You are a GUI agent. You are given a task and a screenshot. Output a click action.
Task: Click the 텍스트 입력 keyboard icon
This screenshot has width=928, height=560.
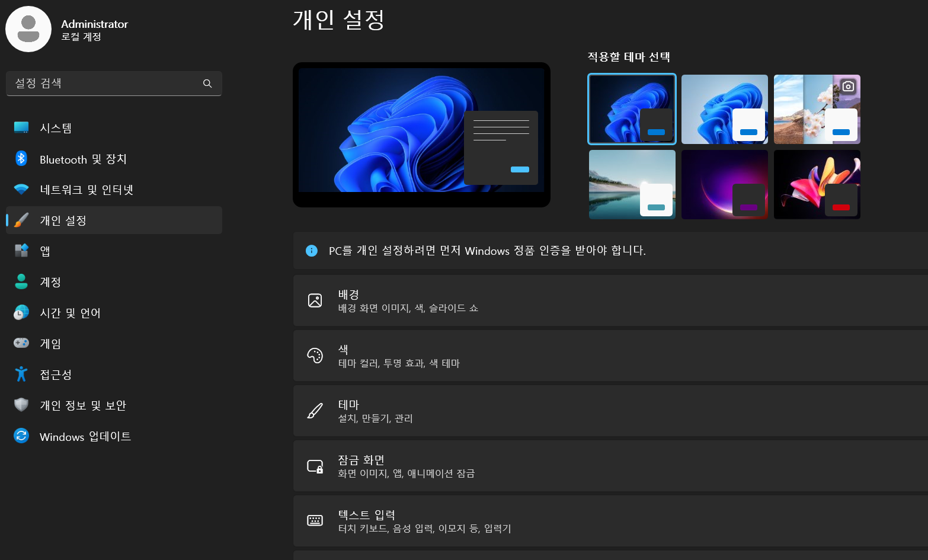click(x=315, y=521)
